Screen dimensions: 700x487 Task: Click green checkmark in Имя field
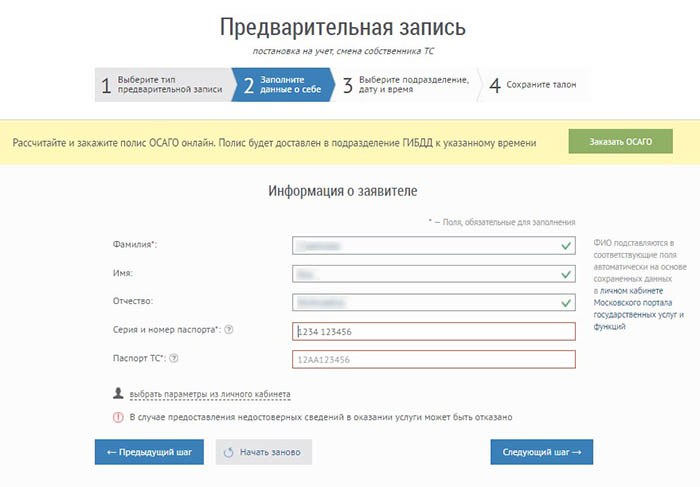(x=566, y=274)
